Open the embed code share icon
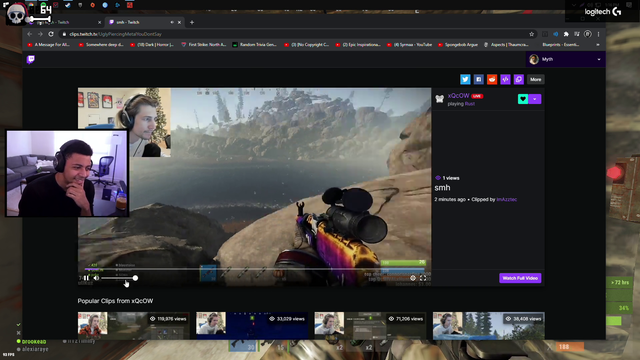Image resolution: width=640 pixels, height=360 pixels. click(505, 79)
